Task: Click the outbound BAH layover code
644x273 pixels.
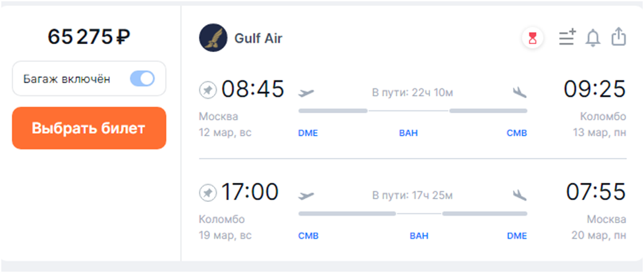Action: (x=408, y=133)
